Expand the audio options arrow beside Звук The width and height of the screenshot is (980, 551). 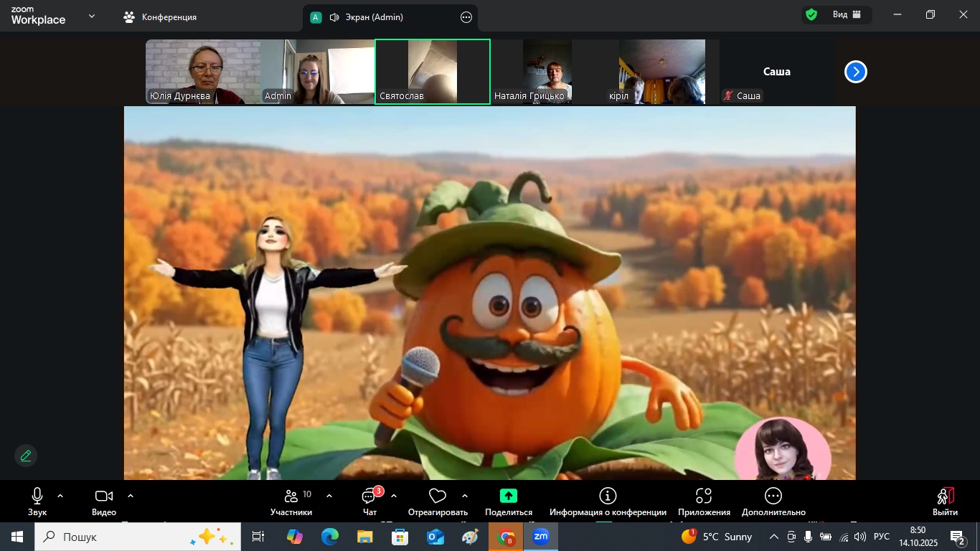click(60, 496)
